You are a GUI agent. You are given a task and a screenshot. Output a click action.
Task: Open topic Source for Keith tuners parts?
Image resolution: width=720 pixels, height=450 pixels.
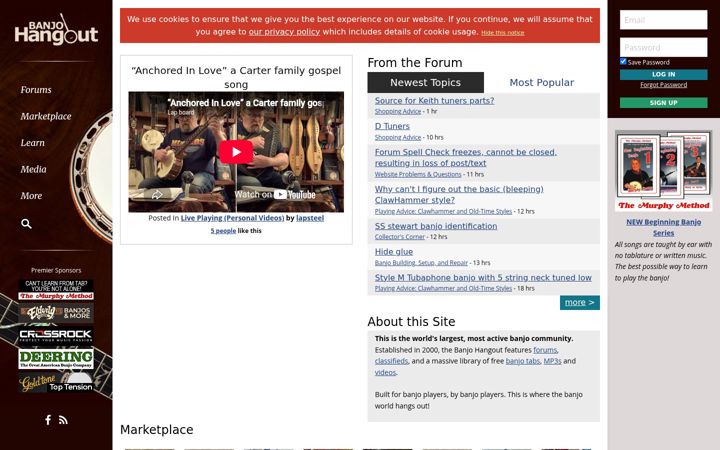434,101
